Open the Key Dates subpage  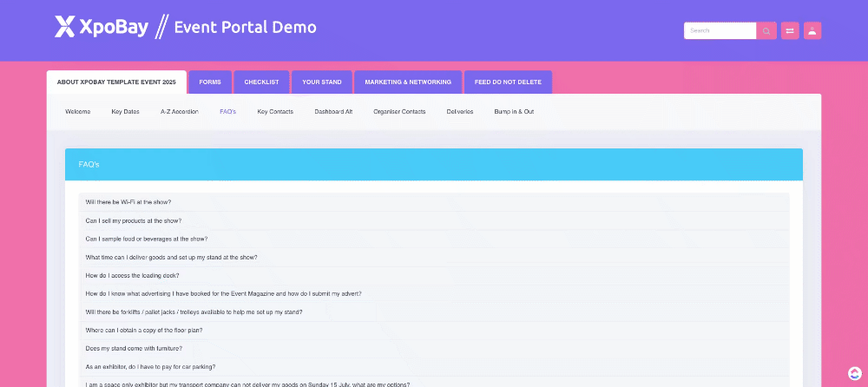pos(125,112)
